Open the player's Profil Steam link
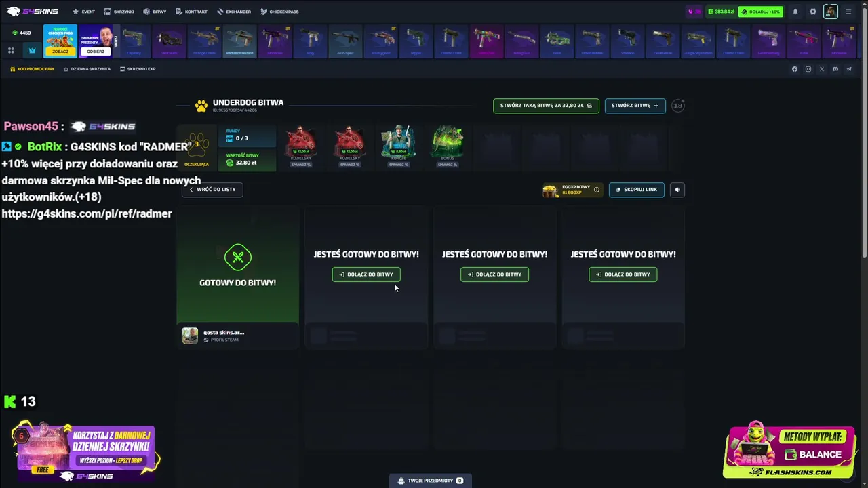 pos(222,340)
